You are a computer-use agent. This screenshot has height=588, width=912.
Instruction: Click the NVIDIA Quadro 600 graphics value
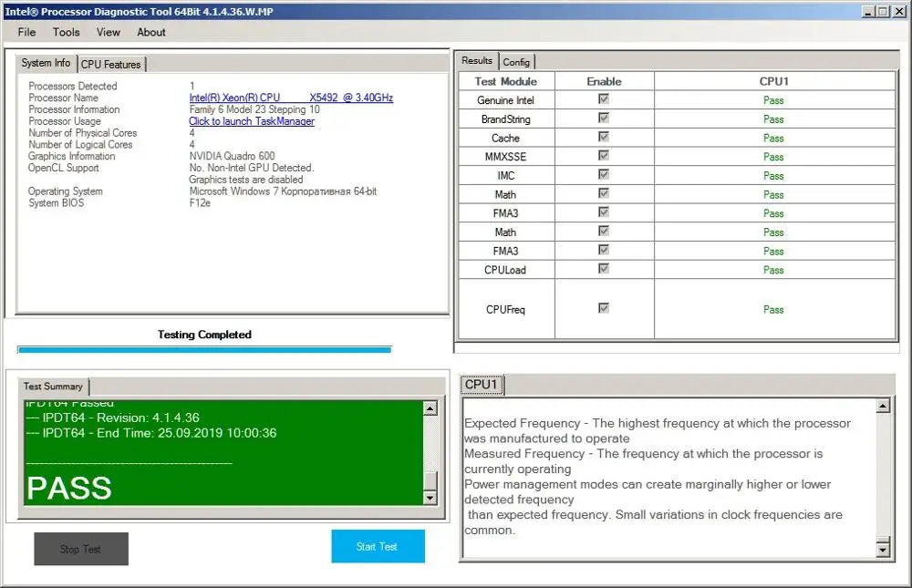pyautogui.click(x=232, y=156)
